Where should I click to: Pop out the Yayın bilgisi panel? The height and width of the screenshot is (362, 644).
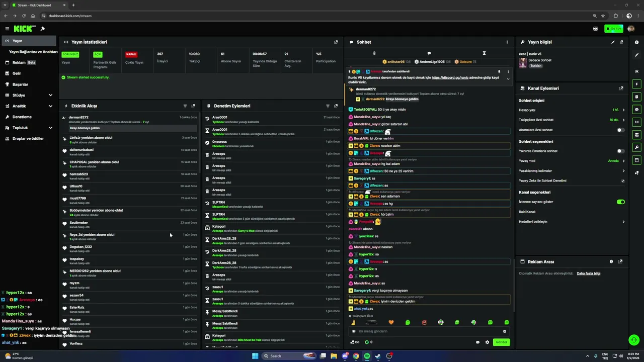(x=621, y=42)
